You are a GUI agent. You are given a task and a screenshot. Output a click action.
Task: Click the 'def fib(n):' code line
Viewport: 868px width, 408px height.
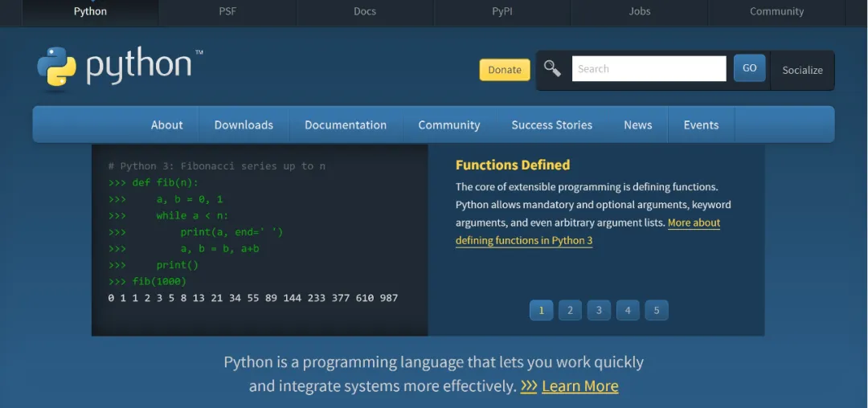pos(165,182)
